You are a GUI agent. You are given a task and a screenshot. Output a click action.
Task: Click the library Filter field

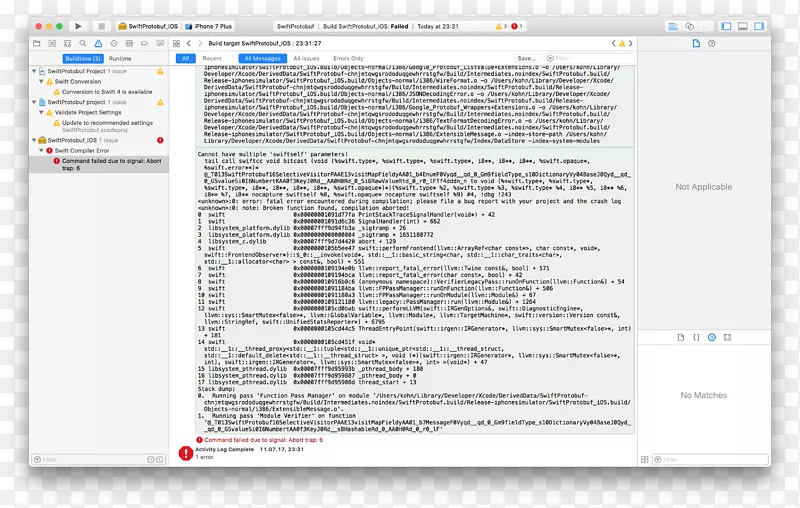(711, 460)
